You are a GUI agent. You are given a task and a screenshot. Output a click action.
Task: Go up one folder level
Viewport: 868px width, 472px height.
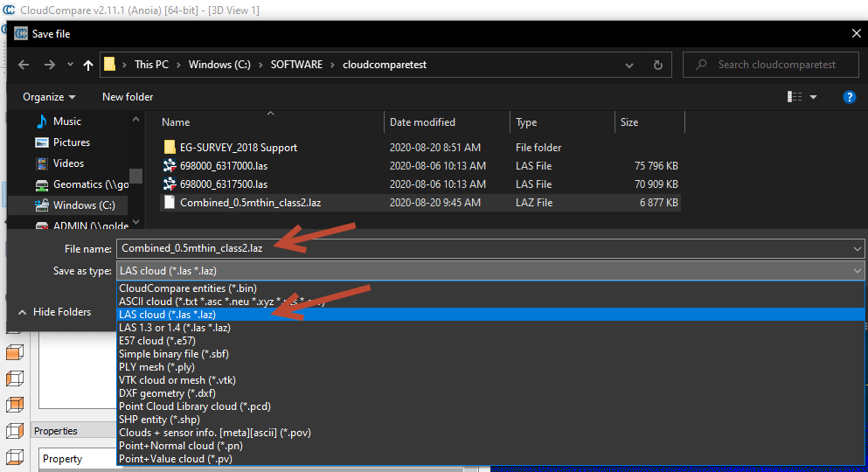point(88,65)
